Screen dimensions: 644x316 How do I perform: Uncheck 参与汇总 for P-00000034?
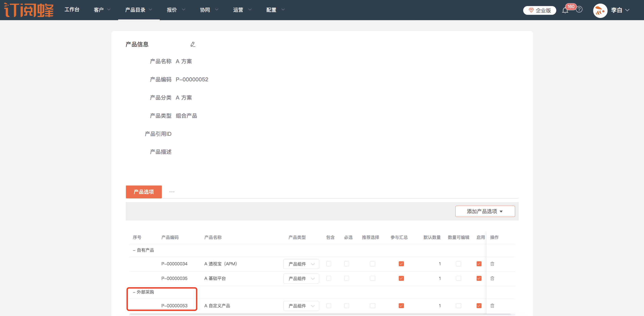click(401, 264)
